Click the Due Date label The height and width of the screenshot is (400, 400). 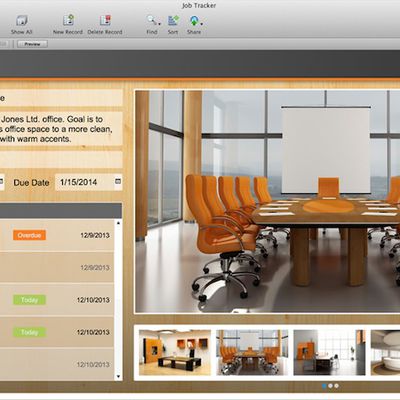(31, 183)
